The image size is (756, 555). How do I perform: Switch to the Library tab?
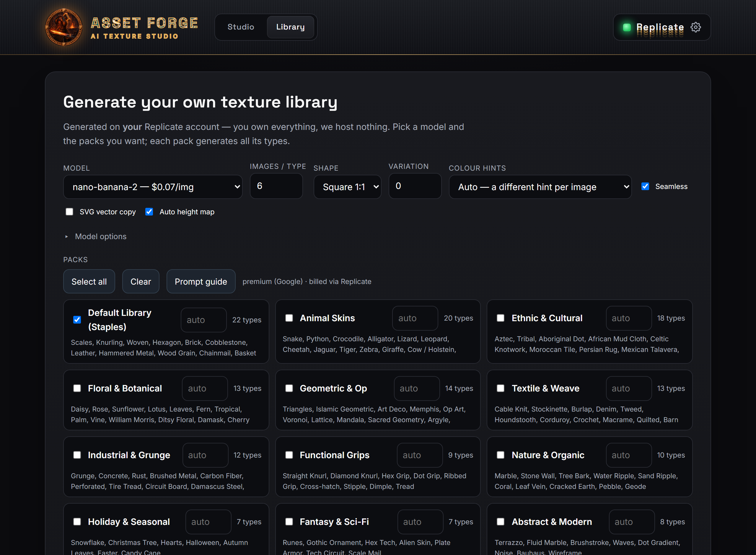tap(290, 27)
